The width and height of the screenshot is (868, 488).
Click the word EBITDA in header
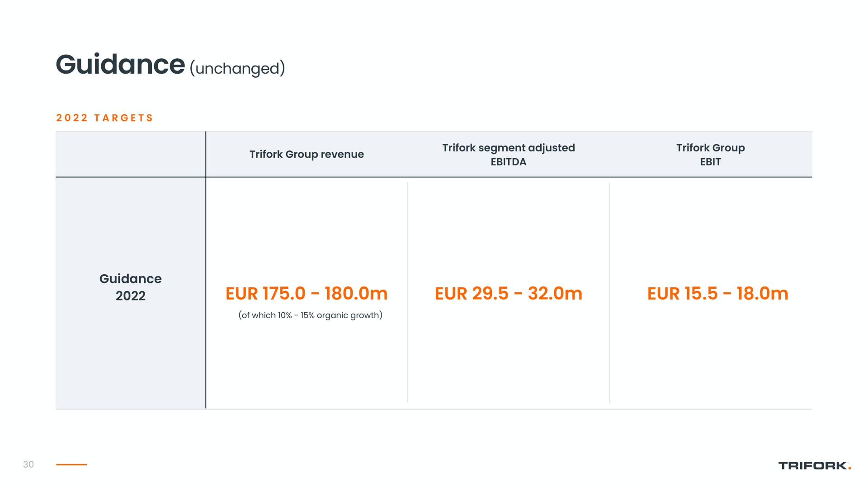coord(509,162)
